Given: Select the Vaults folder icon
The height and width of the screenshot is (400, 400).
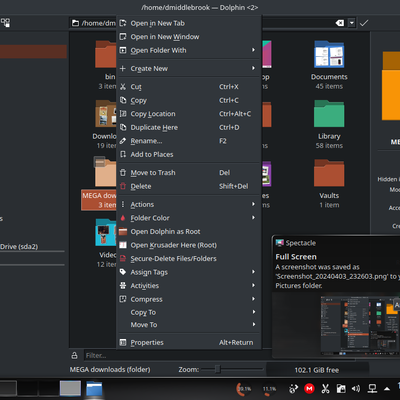Looking at the screenshot, I should pos(329,173).
